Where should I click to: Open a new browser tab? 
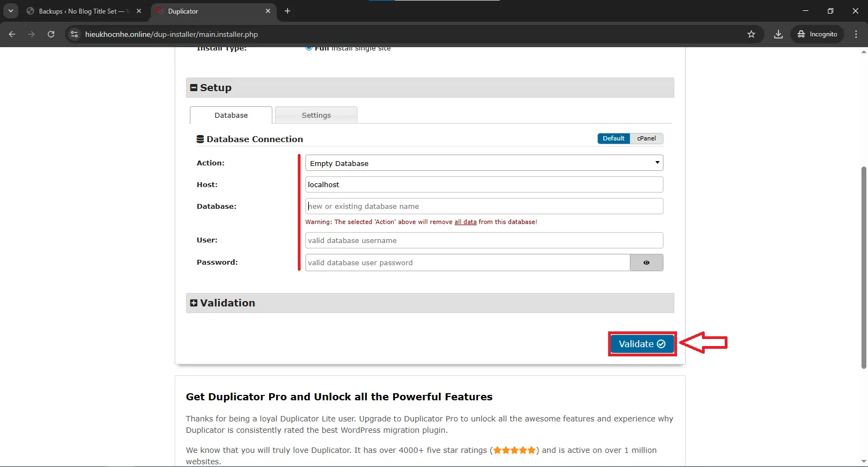tap(288, 11)
